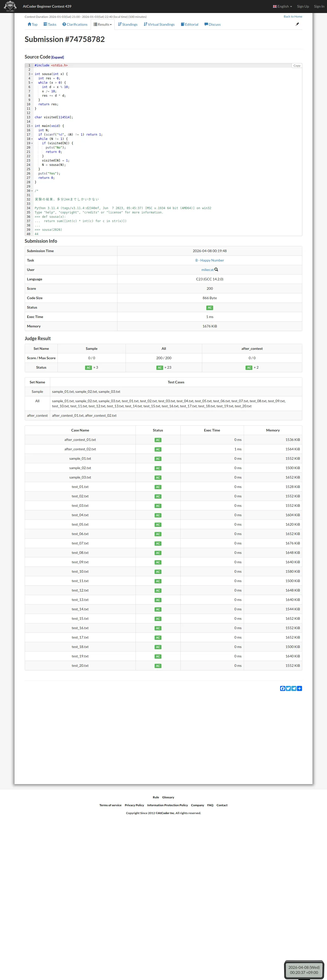Click the Case Name column header
The width and height of the screenshot is (327, 980).
click(80, 430)
